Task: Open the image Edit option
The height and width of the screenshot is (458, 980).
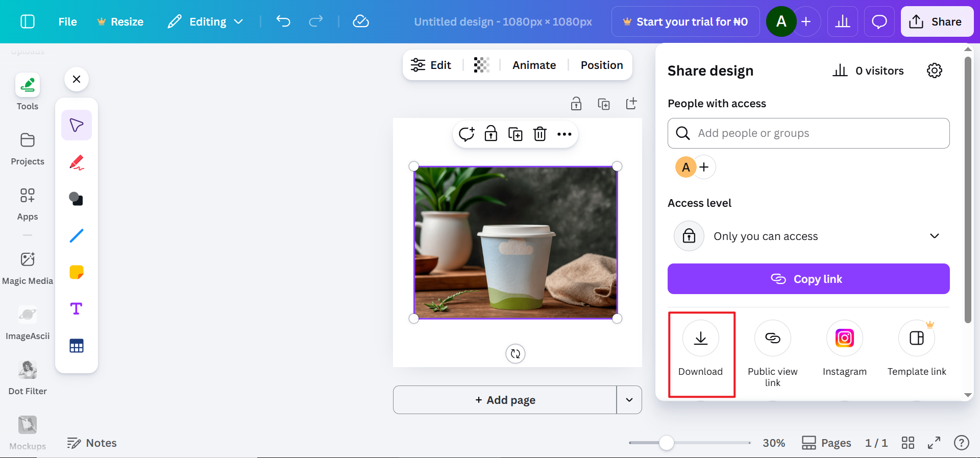Action: 431,65
